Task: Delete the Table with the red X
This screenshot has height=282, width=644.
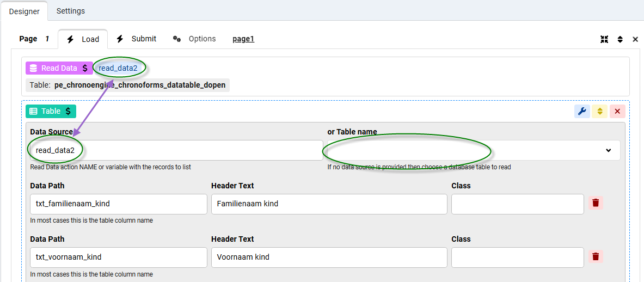Action: click(617, 111)
